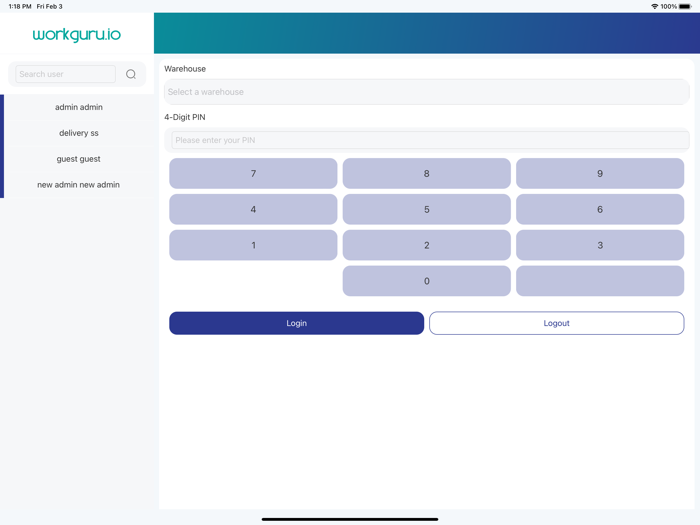700x525 pixels.
Task: Tap keypad digit 2
Action: [427, 245]
